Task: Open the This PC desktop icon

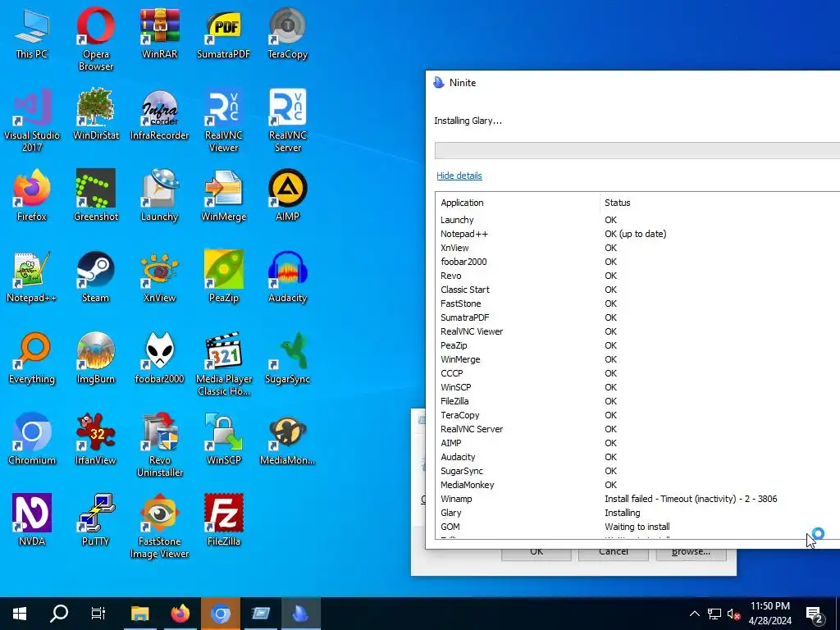Action: click(32, 33)
